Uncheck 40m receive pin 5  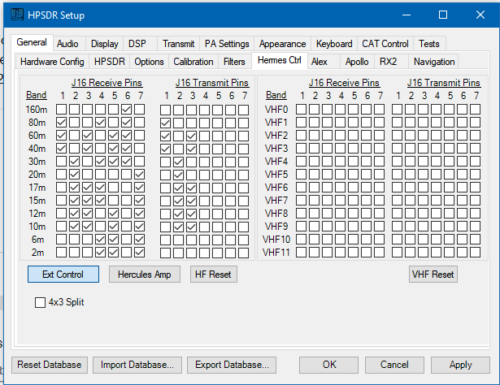[113, 148]
